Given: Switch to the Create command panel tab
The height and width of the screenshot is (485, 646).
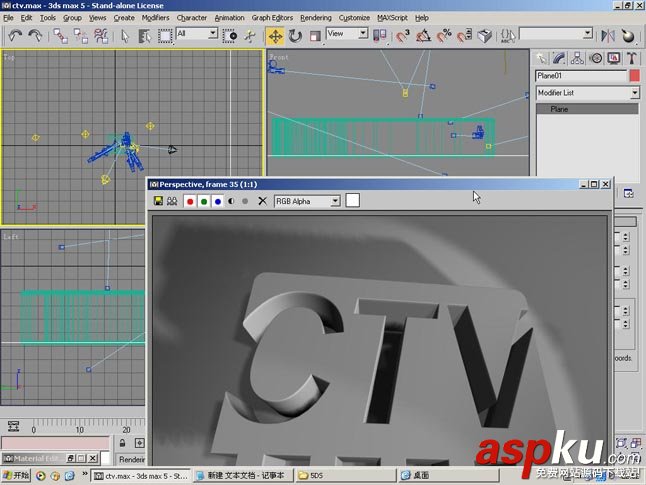Looking at the screenshot, I should pos(541,58).
